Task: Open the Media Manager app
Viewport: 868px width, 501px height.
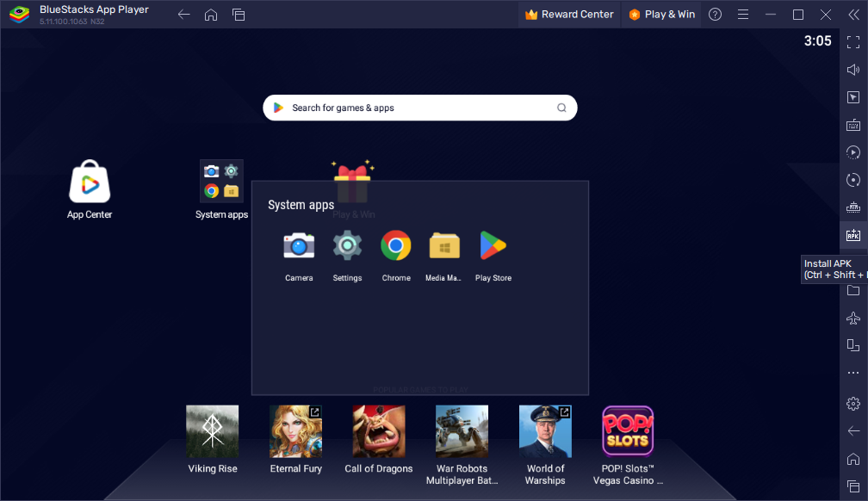Action: 444,246
